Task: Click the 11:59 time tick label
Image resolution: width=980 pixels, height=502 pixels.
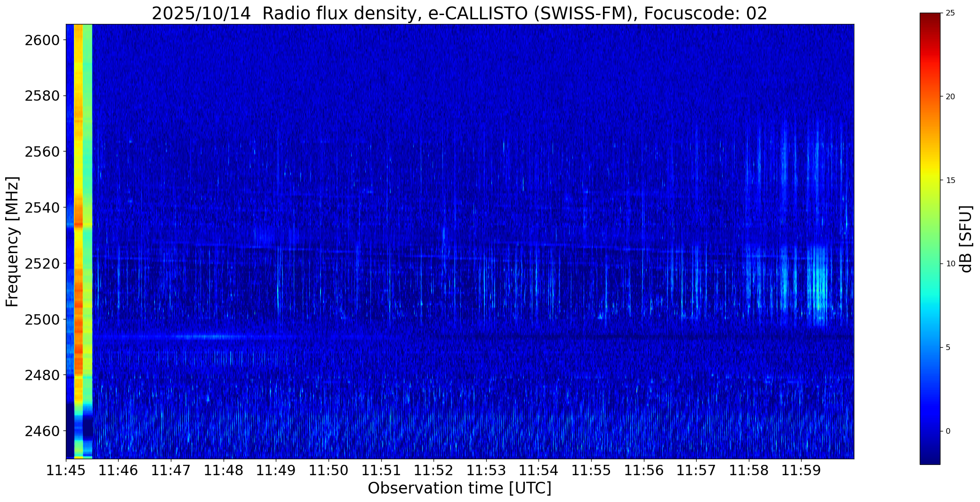Action: tap(801, 470)
